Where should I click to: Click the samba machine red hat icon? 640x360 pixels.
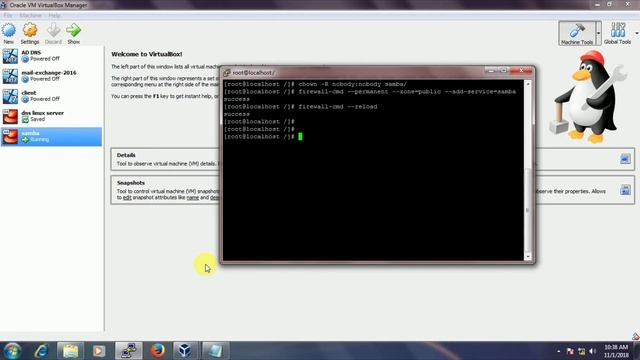(10, 136)
